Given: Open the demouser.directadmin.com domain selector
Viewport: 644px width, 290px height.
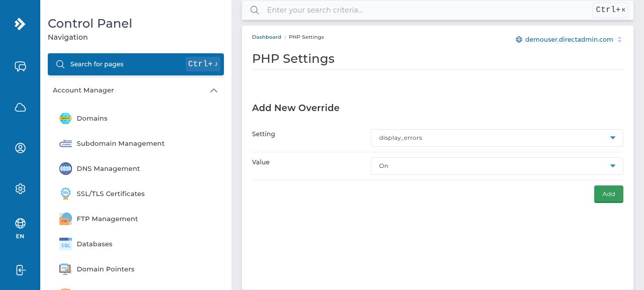Looking at the screenshot, I should [569, 39].
